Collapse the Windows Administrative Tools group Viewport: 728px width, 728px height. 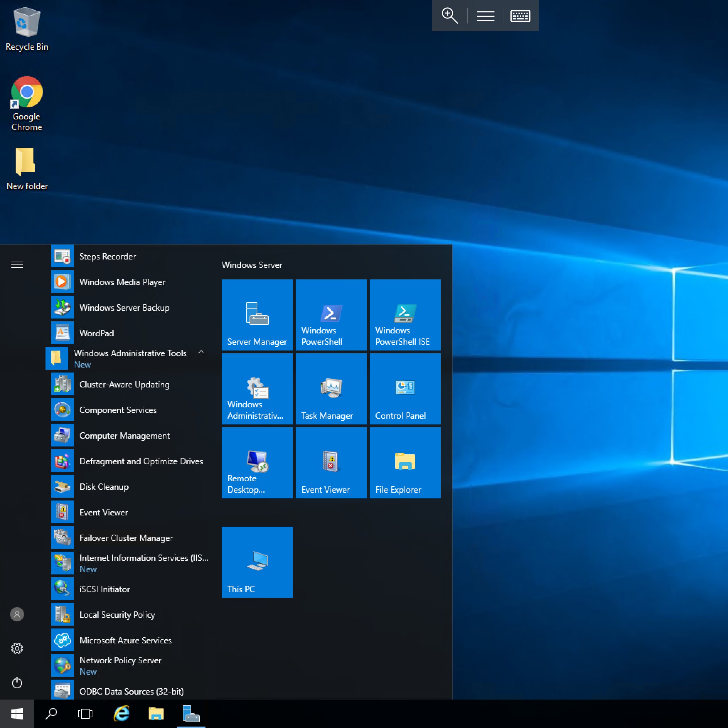point(202,352)
